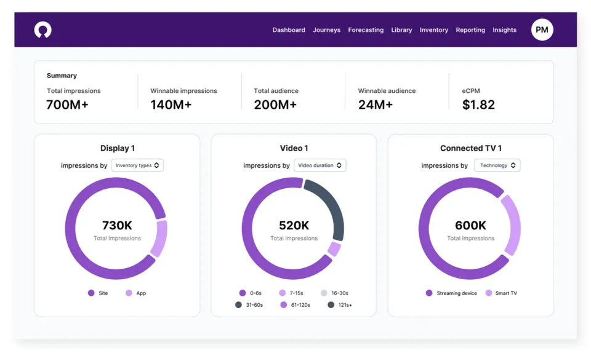This screenshot has width=591, height=364.
Task: Select the 0-6s legend marker
Action: click(243, 293)
